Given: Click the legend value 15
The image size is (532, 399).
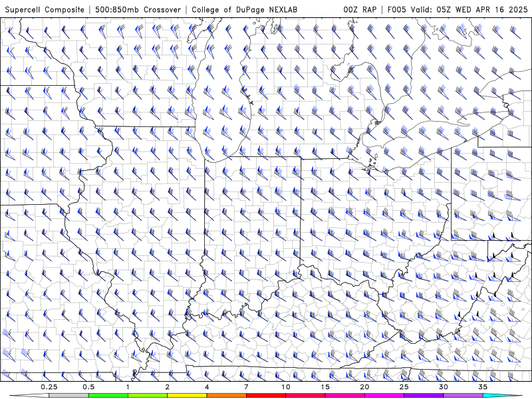Looking at the screenshot, I should (325, 387).
